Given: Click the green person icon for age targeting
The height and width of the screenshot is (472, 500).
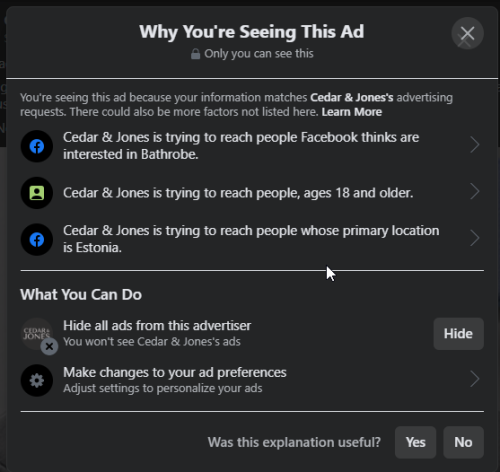Looking at the screenshot, I should [x=37, y=193].
